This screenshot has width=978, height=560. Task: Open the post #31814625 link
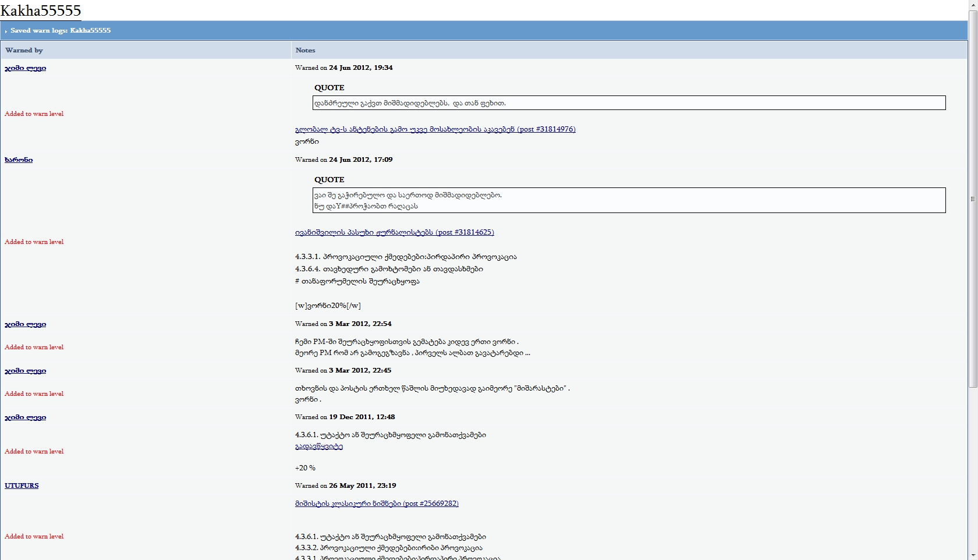click(x=394, y=232)
